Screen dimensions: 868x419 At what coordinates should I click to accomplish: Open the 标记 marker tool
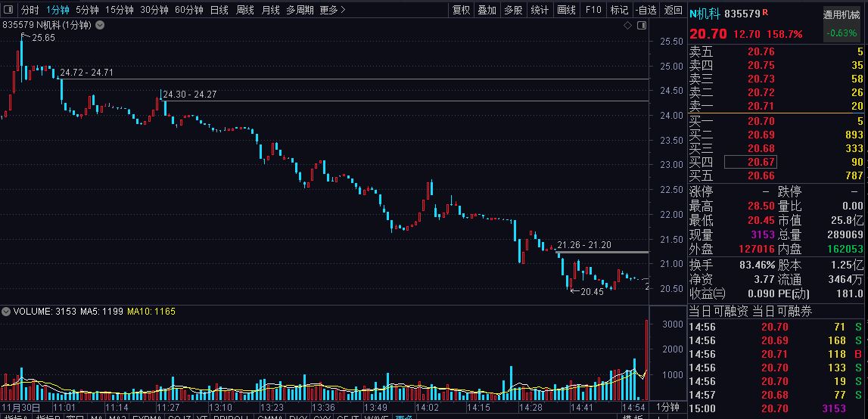(x=619, y=10)
